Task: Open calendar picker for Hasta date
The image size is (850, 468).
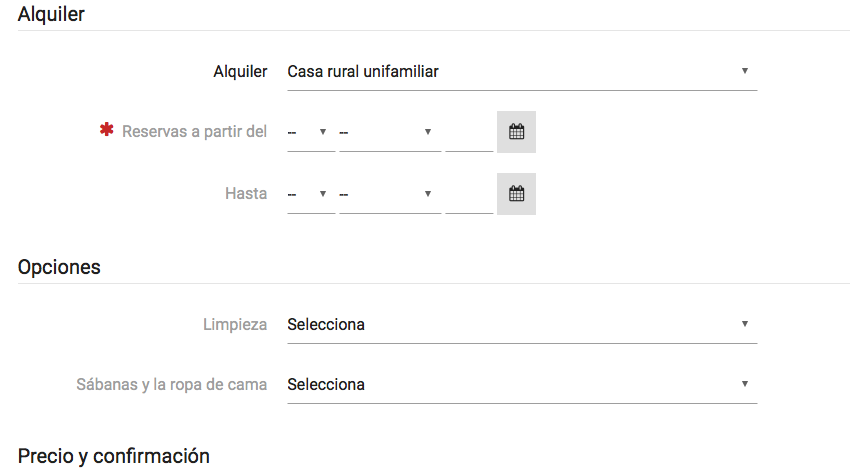Action: (516, 194)
